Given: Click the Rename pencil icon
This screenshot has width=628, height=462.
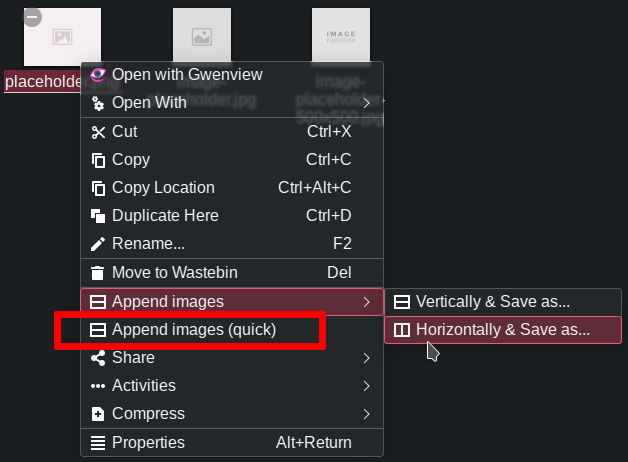Looking at the screenshot, I should pos(98,244).
